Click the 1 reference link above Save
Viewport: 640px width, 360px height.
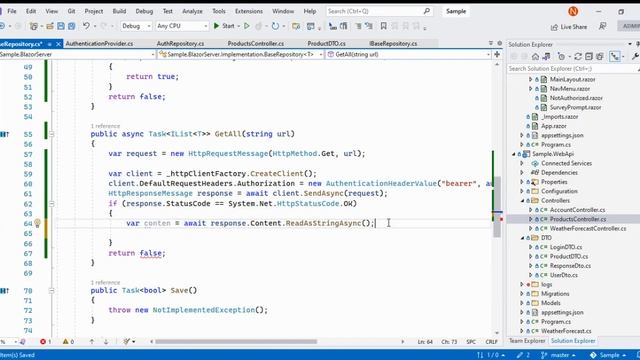[x=105, y=282]
